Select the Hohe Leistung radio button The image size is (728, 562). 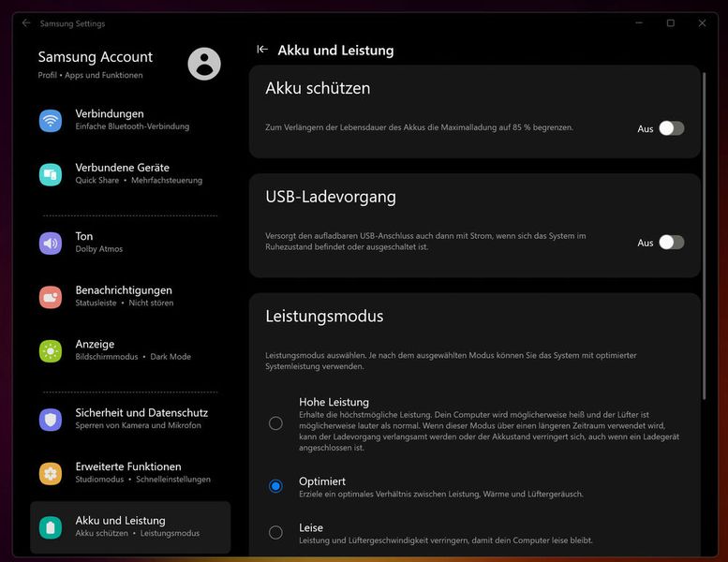coord(275,423)
